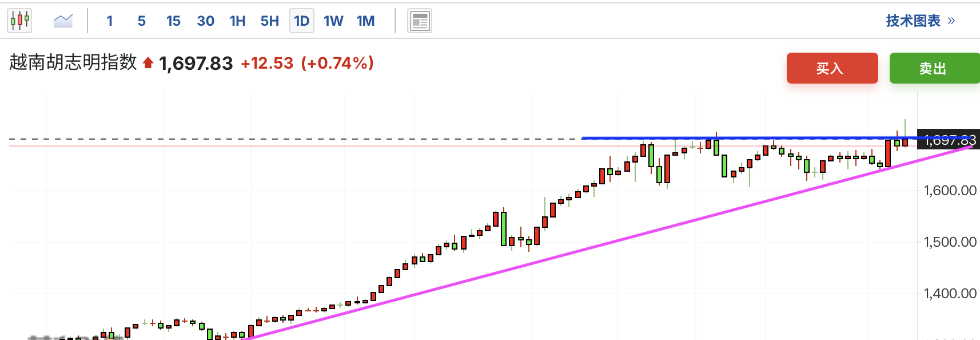Screen dimensions: 980x340
Task: Choose the 30 minute interval
Action: [206, 21]
